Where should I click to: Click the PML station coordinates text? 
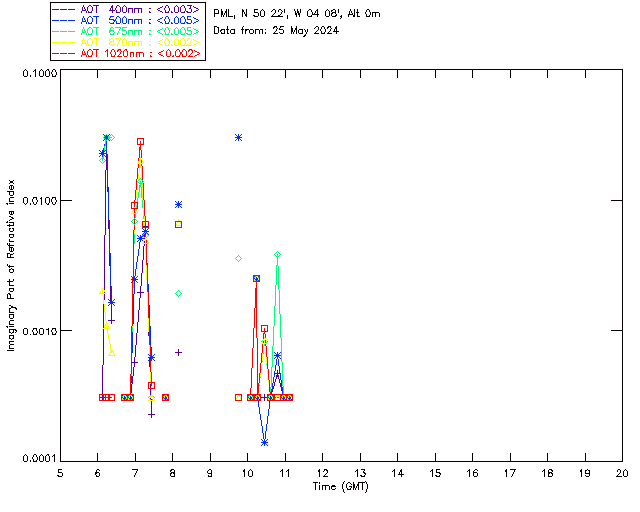297,14
